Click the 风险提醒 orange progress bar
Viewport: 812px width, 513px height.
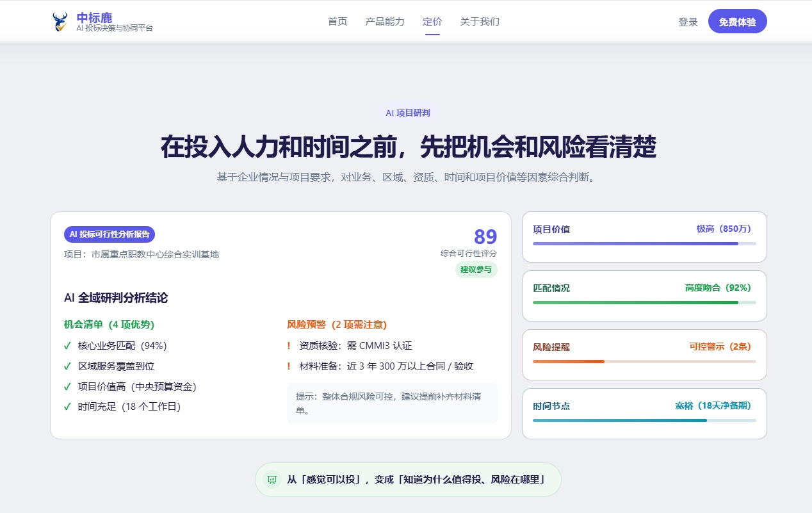(x=644, y=362)
